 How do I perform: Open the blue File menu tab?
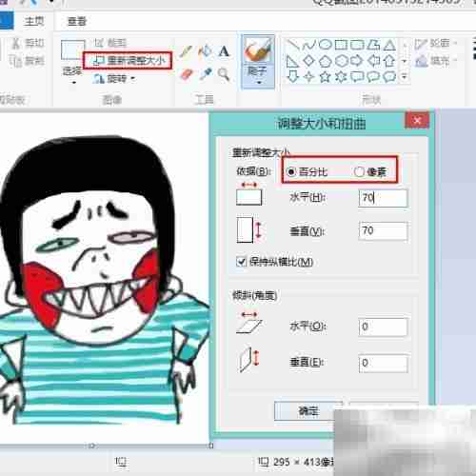coord(7,21)
